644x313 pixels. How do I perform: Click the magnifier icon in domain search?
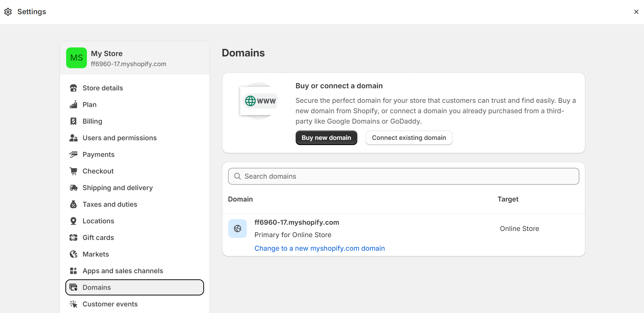(x=238, y=176)
